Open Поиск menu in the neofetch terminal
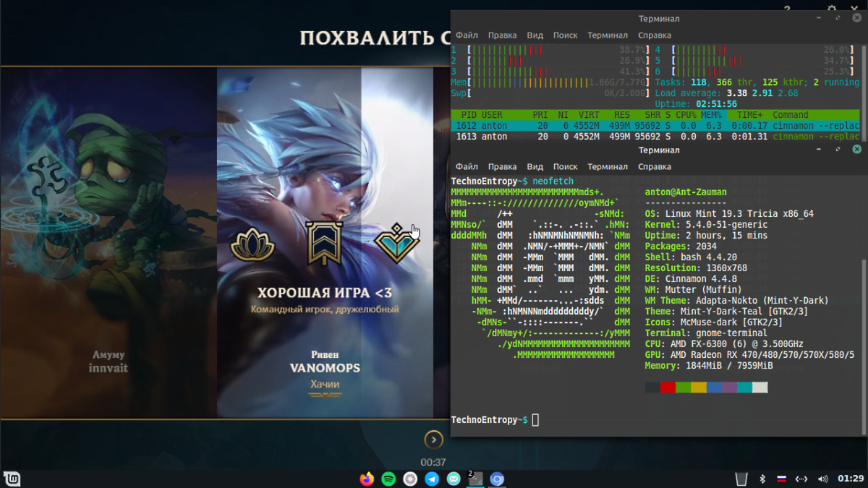This screenshot has width=868, height=488. (x=565, y=167)
